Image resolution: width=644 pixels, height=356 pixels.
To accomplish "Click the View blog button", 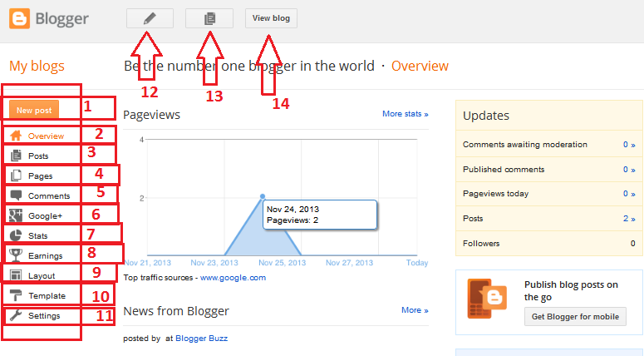I will (x=271, y=18).
